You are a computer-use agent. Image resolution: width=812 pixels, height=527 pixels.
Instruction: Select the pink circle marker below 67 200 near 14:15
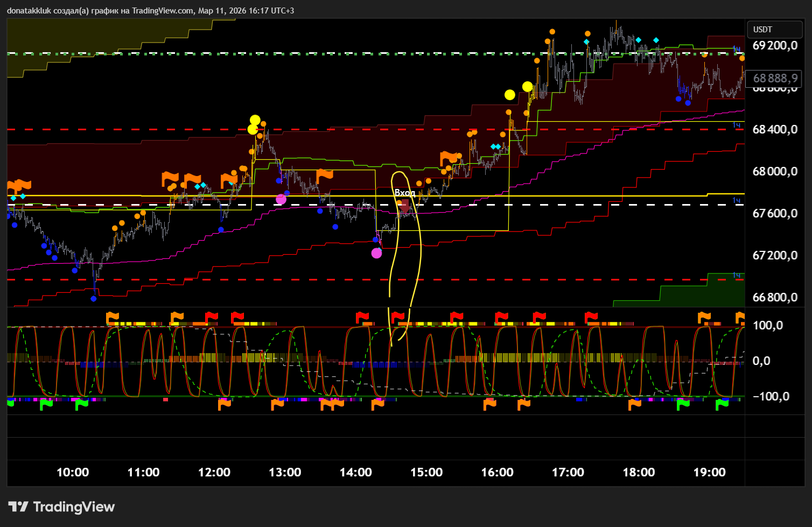(x=376, y=253)
